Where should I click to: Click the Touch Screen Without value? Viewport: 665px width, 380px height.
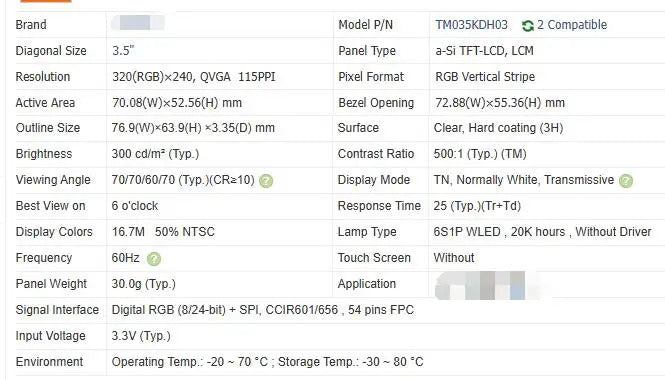(x=454, y=258)
